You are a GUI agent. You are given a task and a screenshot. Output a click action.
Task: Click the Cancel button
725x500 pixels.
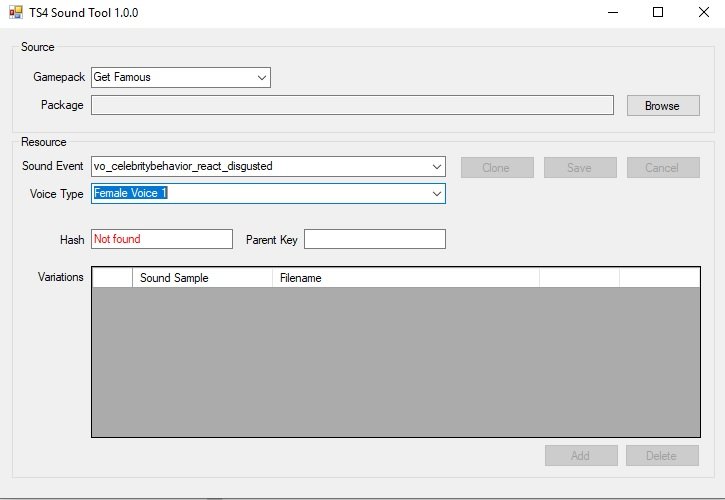click(x=663, y=167)
